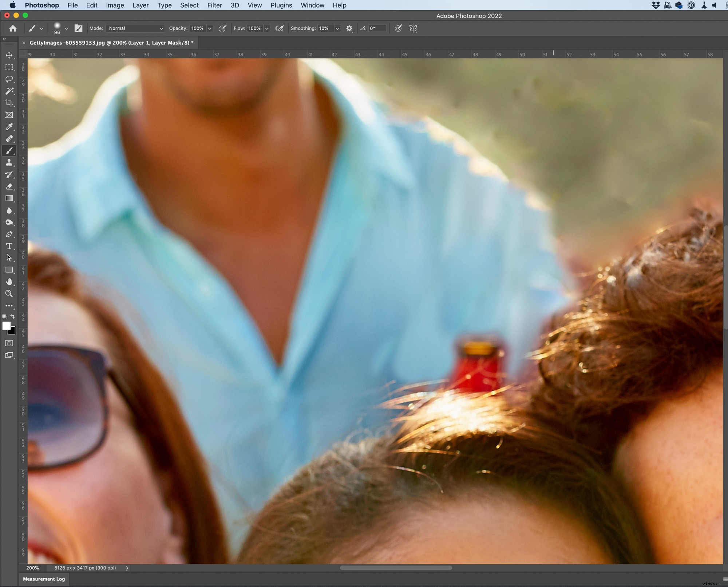Toggle airbrush-style build-up effects

pos(279,28)
